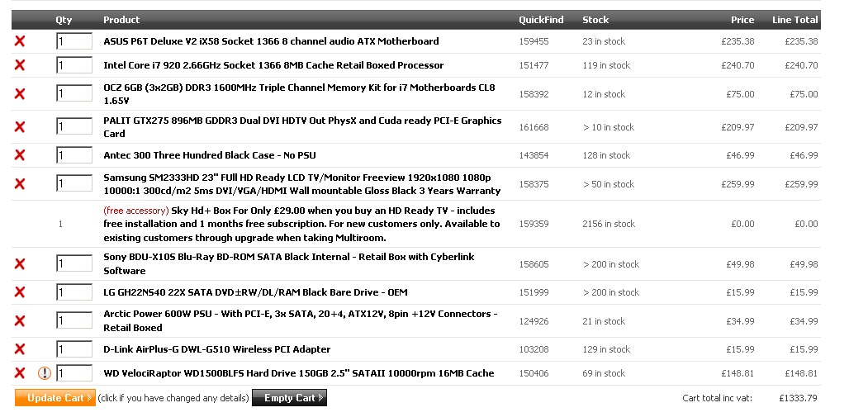Viewport: 868px width, 417px height.
Task: Click the Empty Cart button
Action: [x=290, y=398]
